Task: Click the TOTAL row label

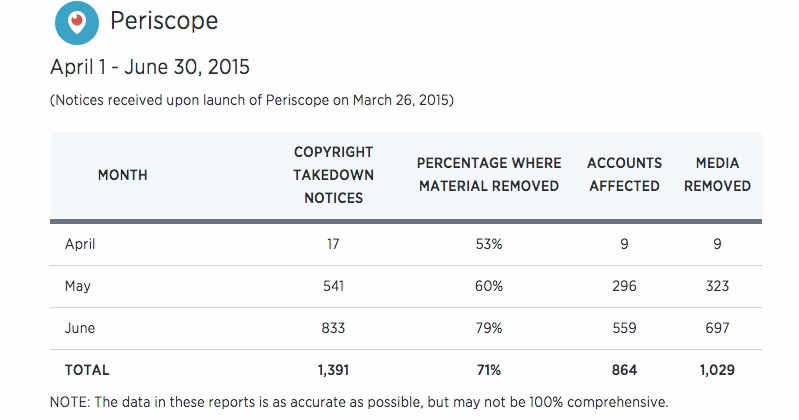Action: pyautogui.click(x=87, y=370)
